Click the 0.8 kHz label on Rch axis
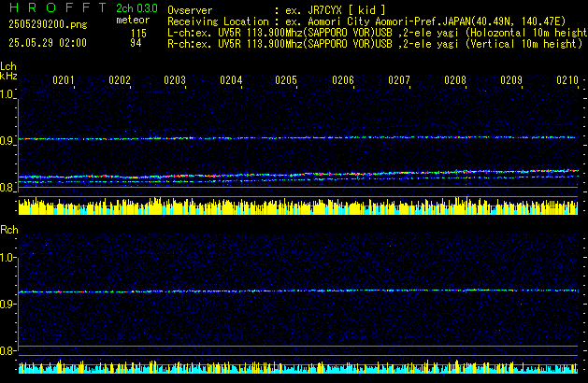588x383 pixels. tap(7, 351)
